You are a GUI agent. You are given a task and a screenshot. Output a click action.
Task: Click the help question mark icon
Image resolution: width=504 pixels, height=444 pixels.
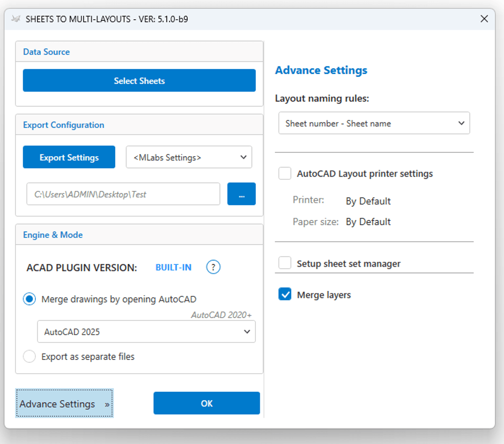click(213, 267)
